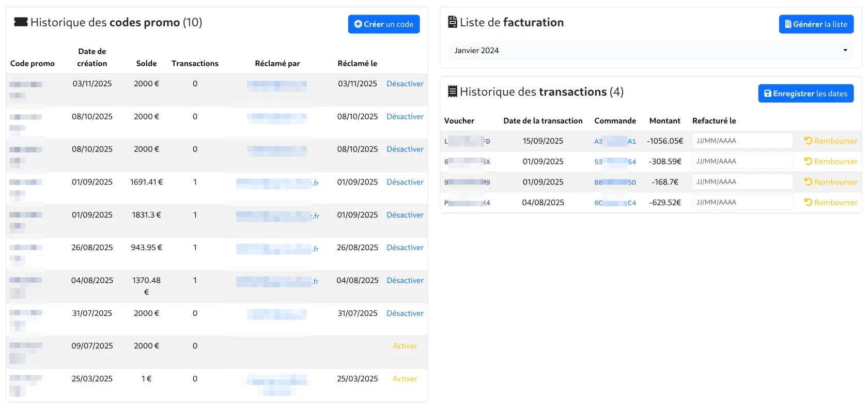Click the refund arrow icon for -168.7€ transaction

[x=808, y=182]
